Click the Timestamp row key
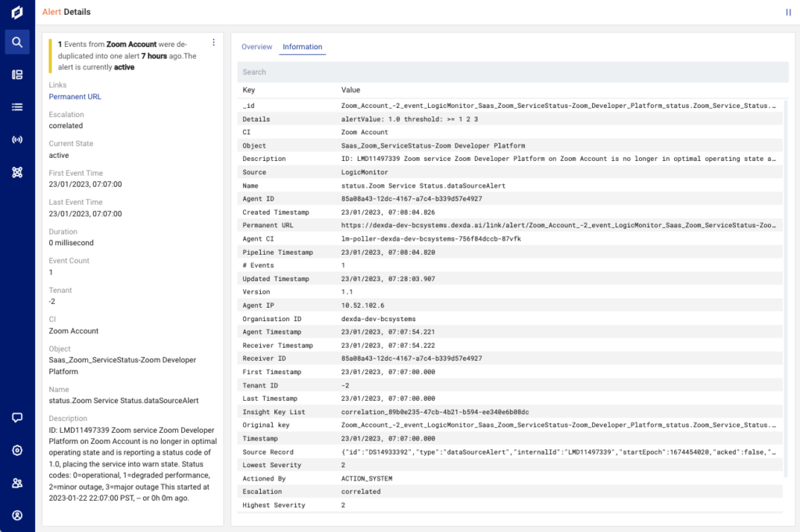 click(x=260, y=439)
